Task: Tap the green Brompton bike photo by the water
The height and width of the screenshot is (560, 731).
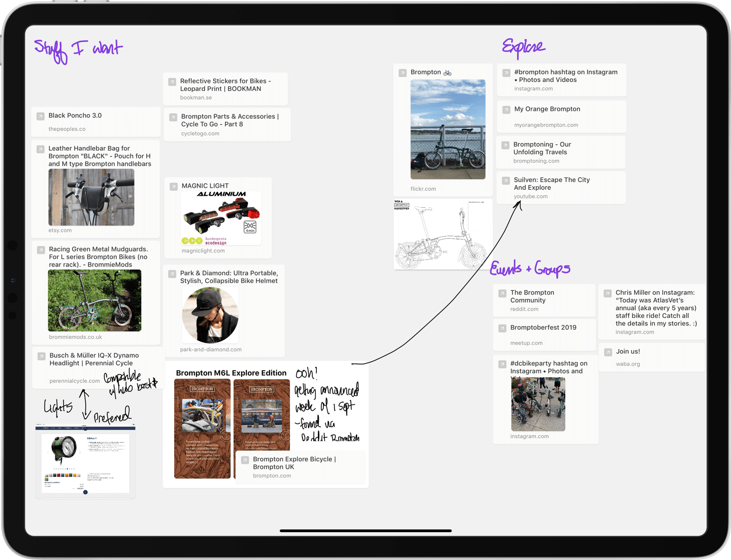Action: click(448, 129)
